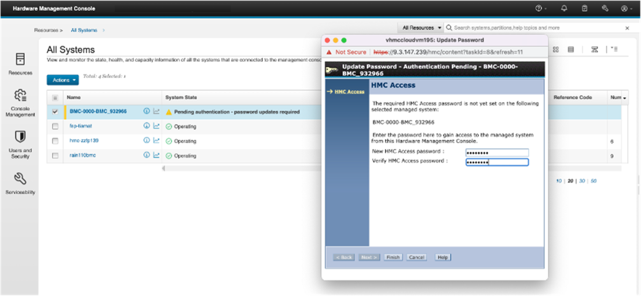This screenshot has height=297, width=644.
Task: Show 10 items per page
Action: (559, 181)
